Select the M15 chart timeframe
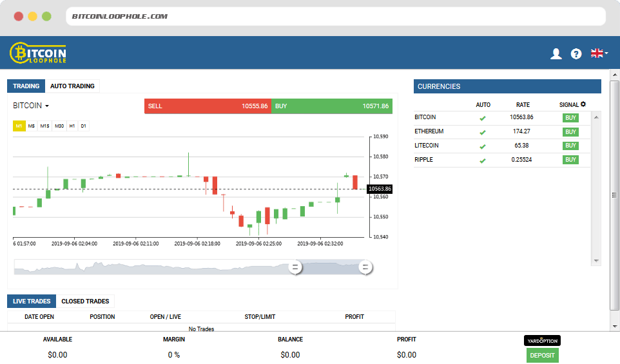 click(x=44, y=126)
